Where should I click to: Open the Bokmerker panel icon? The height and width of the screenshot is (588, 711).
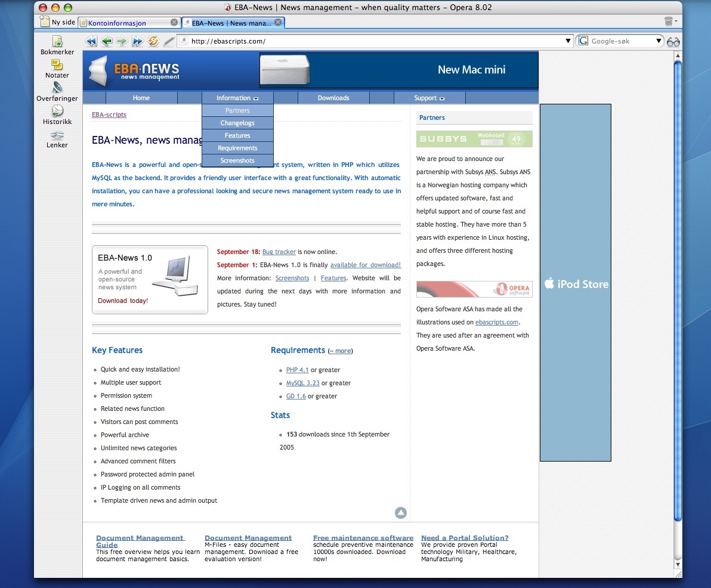point(57,41)
